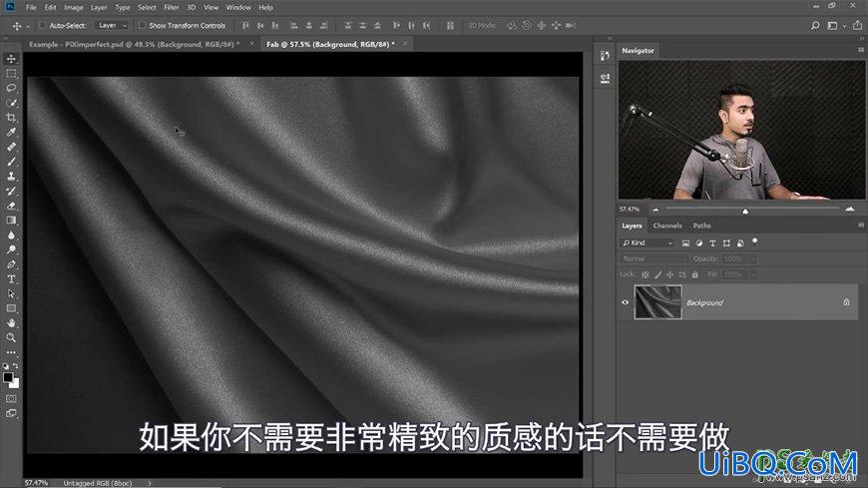868x488 pixels.
Task: Switch to Example - PiXimperfect.psd document tab
Action: point(134,44)
